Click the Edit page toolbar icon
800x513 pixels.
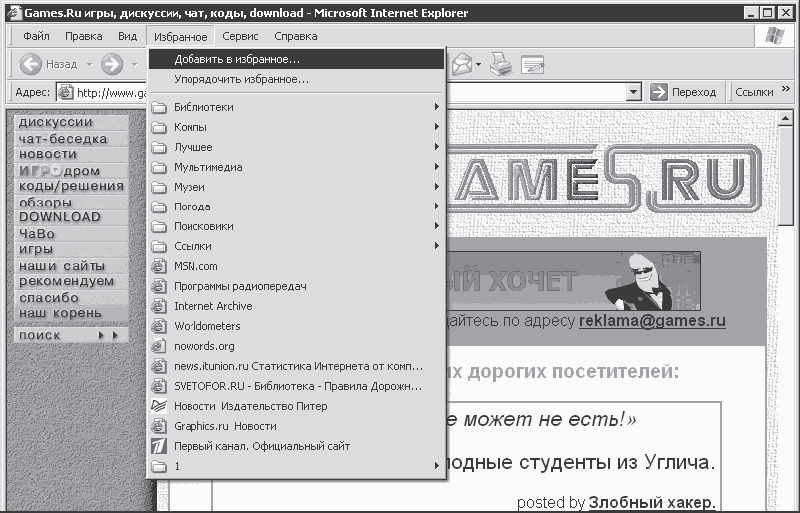532,65
